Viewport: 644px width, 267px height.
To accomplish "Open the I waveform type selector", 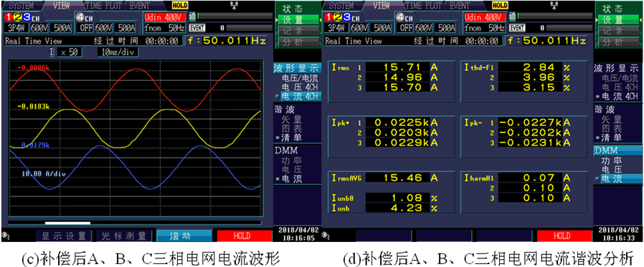I will pyautogui.click(x=52, y=52).
